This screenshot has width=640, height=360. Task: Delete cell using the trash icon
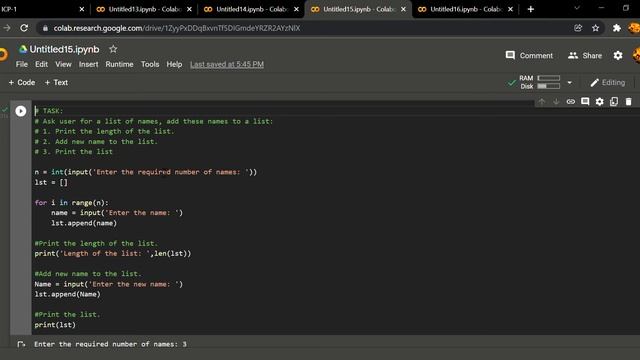pyautogui.click(x=629, y=102)
